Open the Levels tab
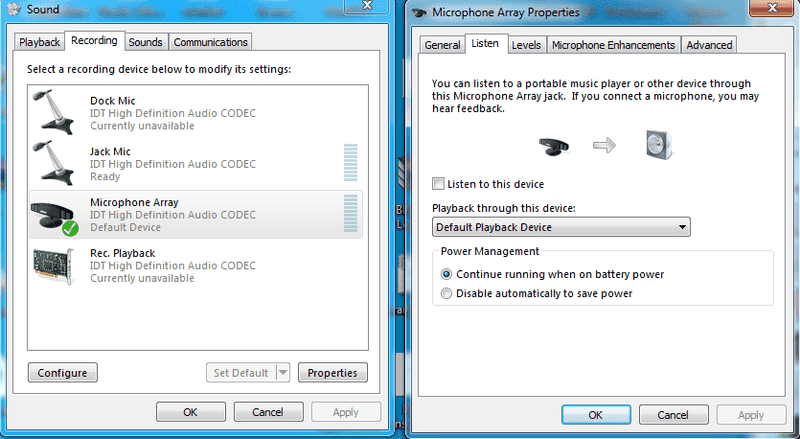Viewport: 800px width, 439px height. pyautogui.click(x=526, y=45)
